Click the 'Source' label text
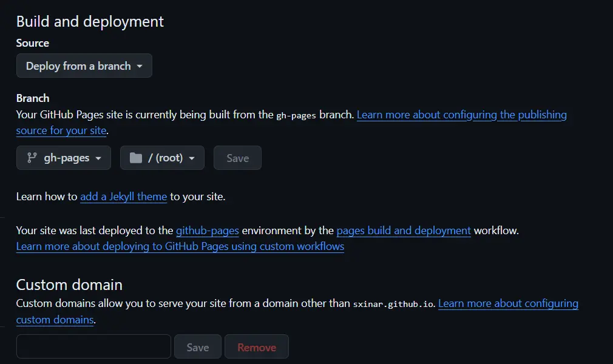This screenshot has width=613, height=364. [32, 43]
